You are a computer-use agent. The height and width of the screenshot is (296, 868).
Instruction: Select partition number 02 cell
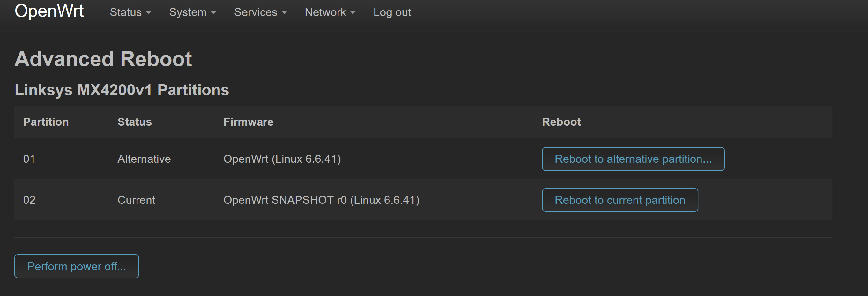tap(29, 200)
